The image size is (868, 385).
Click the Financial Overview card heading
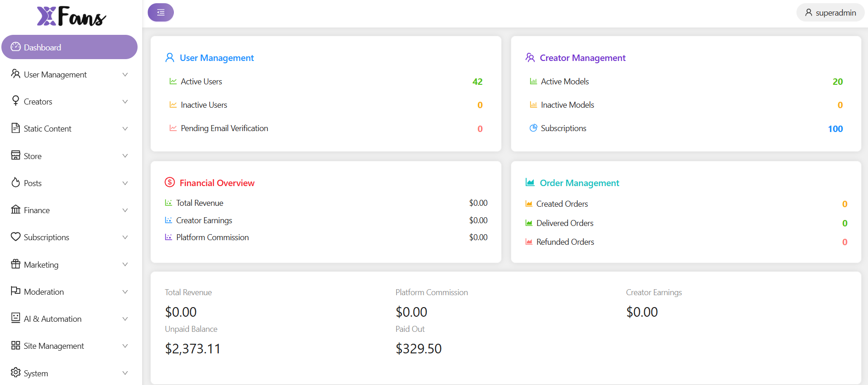(217, 183)
